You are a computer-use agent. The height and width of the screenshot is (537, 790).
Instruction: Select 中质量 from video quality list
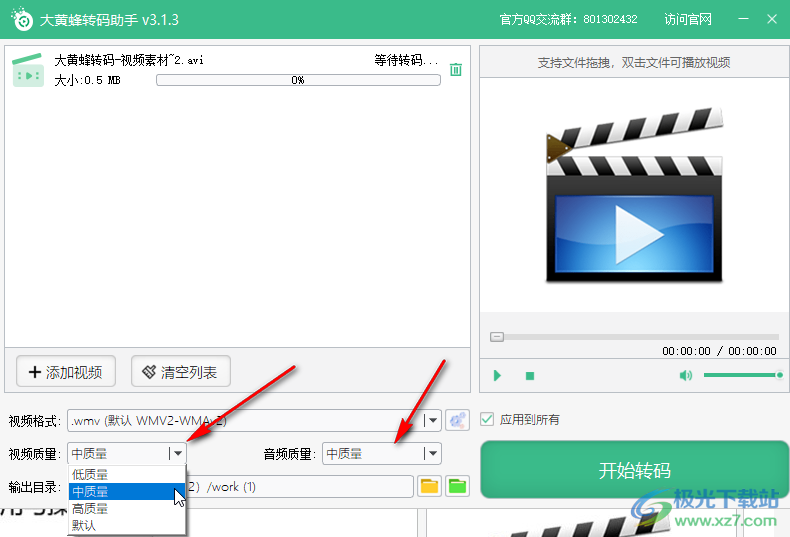pos(127,491)
